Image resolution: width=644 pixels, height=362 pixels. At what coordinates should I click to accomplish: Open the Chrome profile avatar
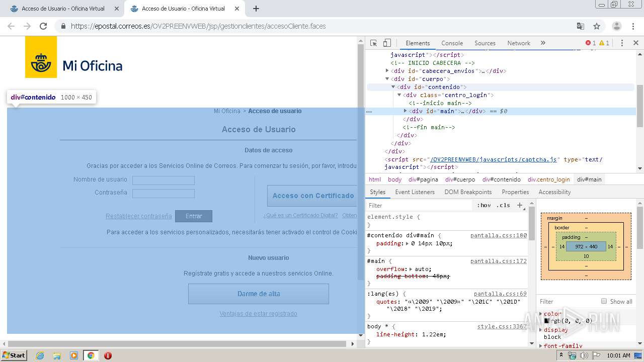click(x=616, y=26)
